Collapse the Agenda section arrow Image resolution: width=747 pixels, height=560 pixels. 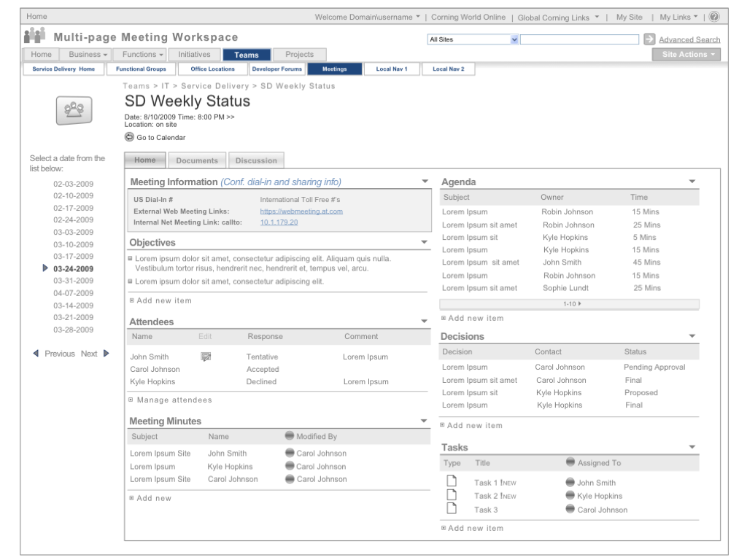click(692, 182)
